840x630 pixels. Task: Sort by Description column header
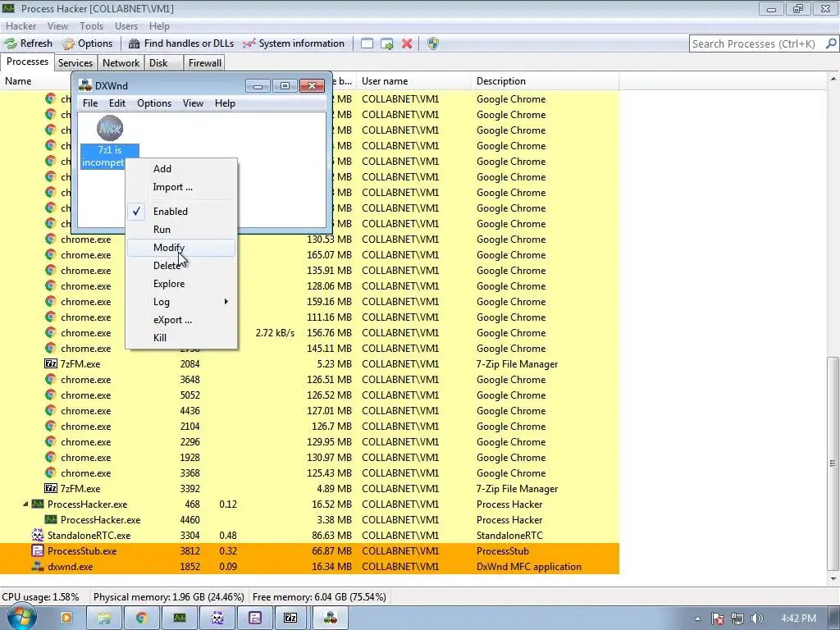pyautogui.click(x=546, y=81)
